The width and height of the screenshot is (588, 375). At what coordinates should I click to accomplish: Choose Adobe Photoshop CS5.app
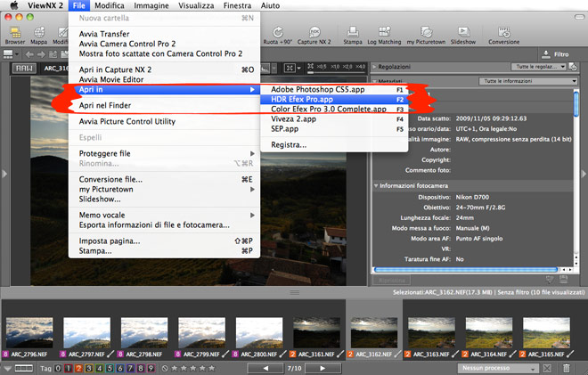334,90
